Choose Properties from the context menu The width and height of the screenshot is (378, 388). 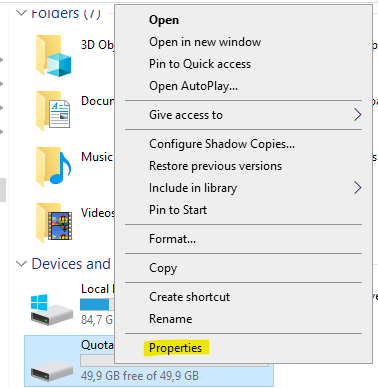pos(175,348)
